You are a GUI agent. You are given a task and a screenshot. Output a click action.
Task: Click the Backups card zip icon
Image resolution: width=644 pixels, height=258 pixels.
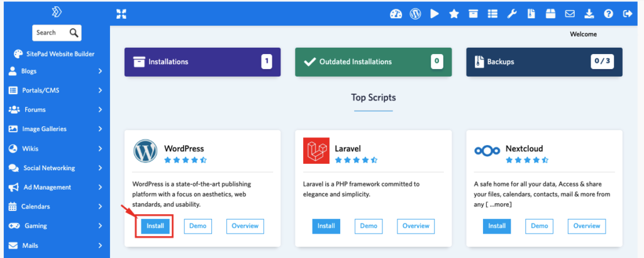point(480,62)
